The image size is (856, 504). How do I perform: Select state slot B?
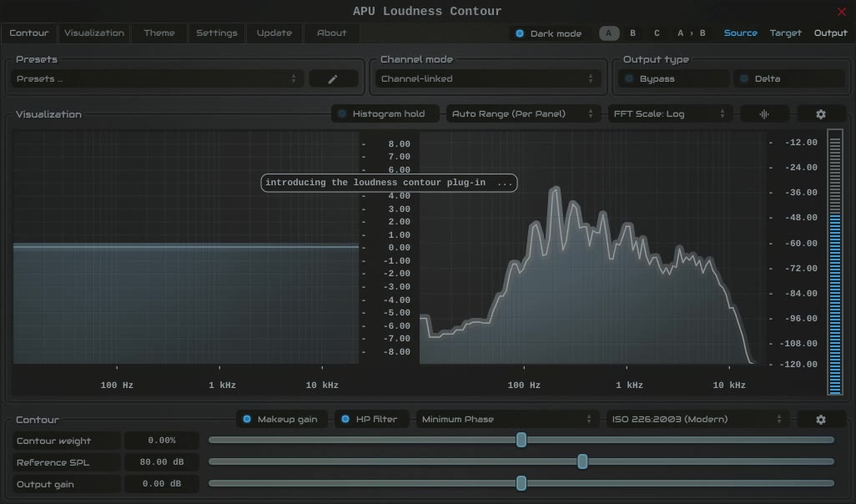(x=632, y=33)
